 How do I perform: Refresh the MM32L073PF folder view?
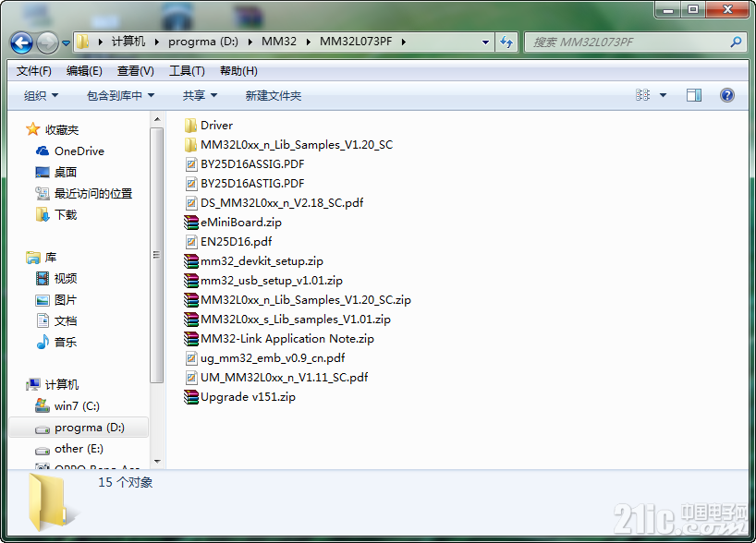506,42
